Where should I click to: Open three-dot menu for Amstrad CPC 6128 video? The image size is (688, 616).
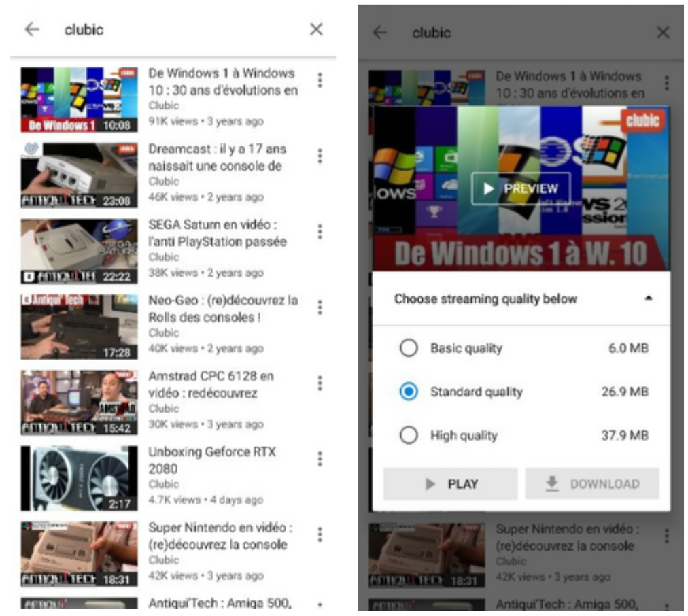[320, 383]
